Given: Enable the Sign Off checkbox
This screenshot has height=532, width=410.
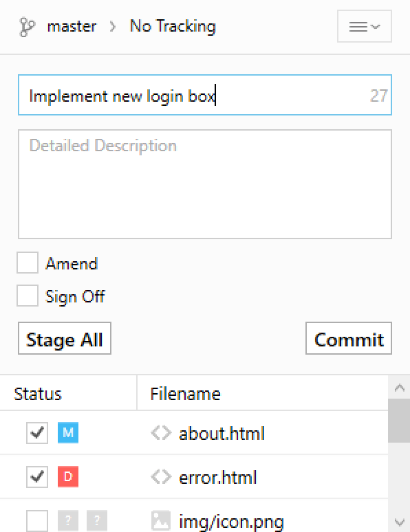Looking at the screenshot, I should pos(28,296).
